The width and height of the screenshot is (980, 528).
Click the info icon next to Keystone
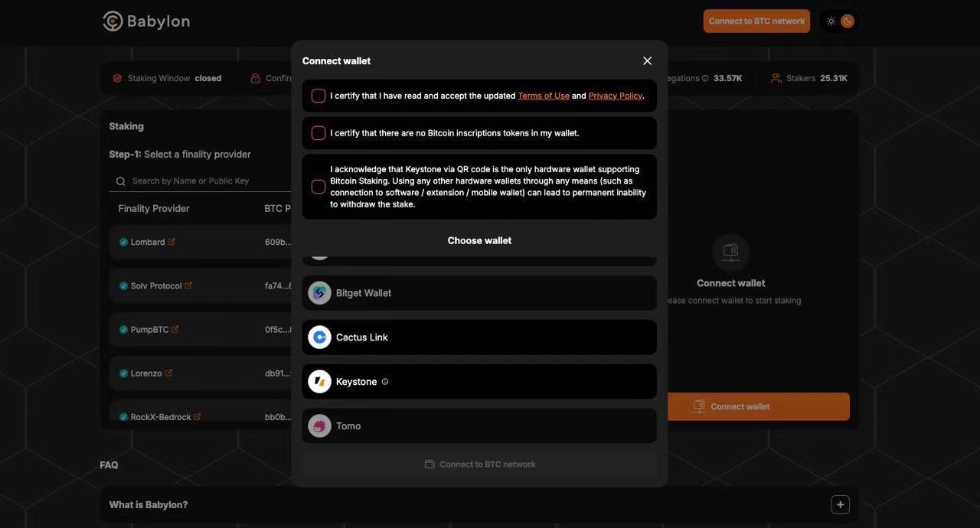(x=385, y=382)
